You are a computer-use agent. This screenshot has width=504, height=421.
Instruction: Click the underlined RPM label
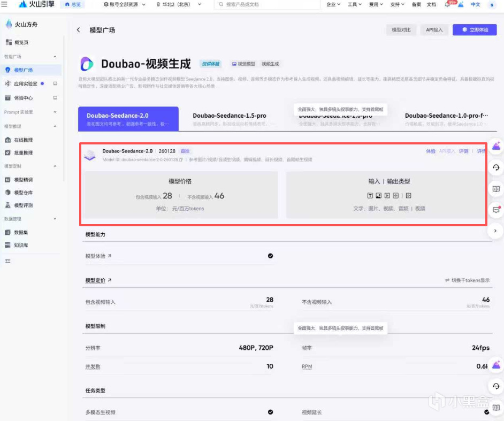pyautogui.click(x=307, y=366)
